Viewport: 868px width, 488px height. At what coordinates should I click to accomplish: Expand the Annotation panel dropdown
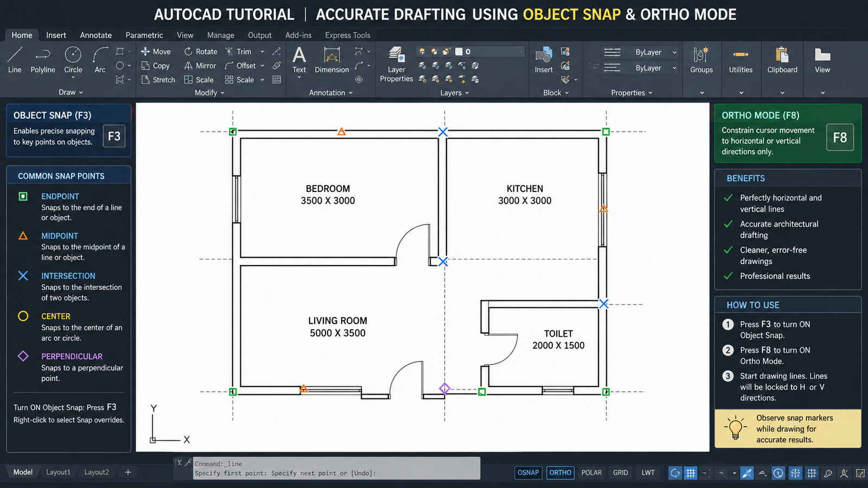(331, 93)
